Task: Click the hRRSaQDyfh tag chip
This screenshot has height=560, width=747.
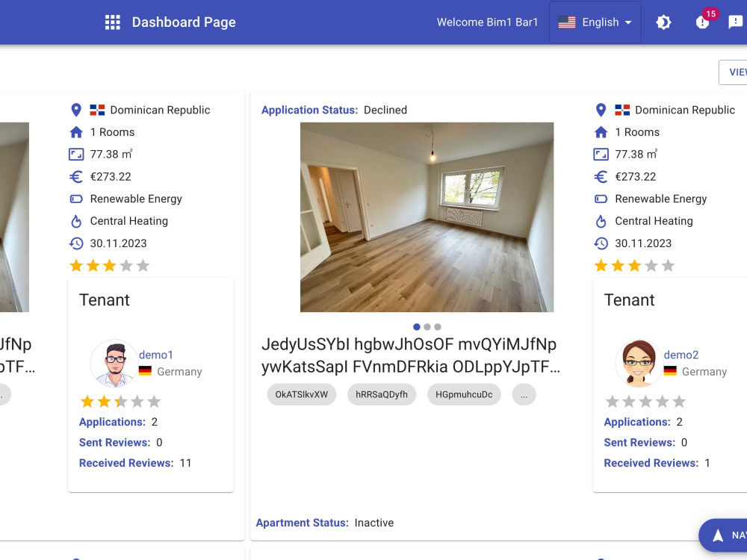Action: pos(382,394)
